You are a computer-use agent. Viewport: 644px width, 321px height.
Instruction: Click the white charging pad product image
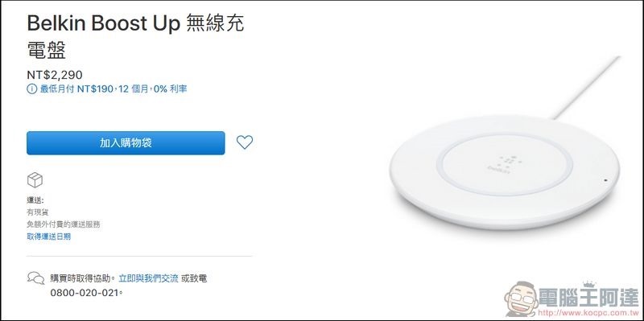505,172
